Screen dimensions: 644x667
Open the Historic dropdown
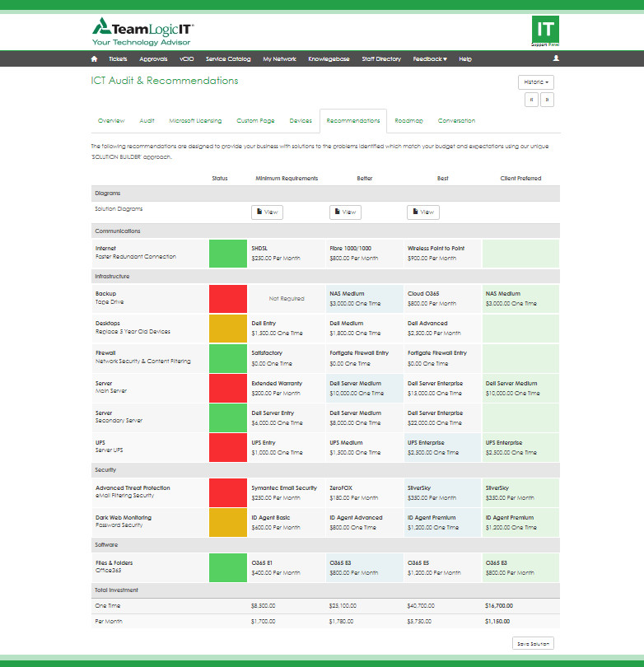click(x=535, y=82)
